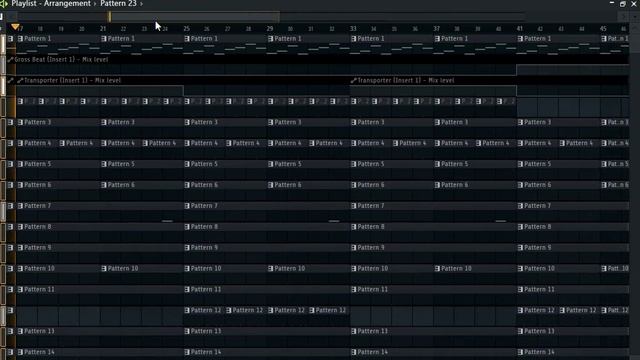Jump to bar 33 on the ruler
This screenshot has height=360, width=640.
coord(353,29)
